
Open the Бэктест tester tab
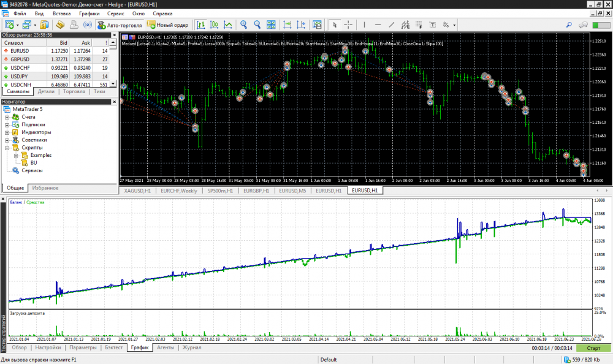click(114, 347)
